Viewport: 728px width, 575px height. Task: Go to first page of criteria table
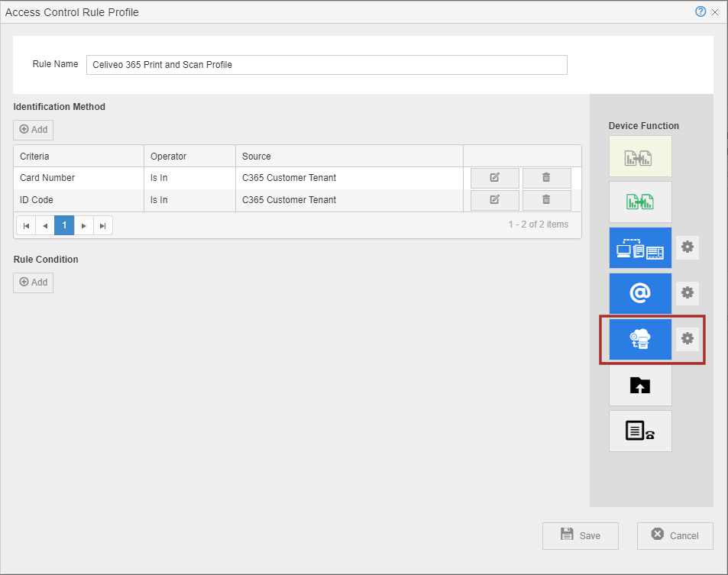(26, 225)
